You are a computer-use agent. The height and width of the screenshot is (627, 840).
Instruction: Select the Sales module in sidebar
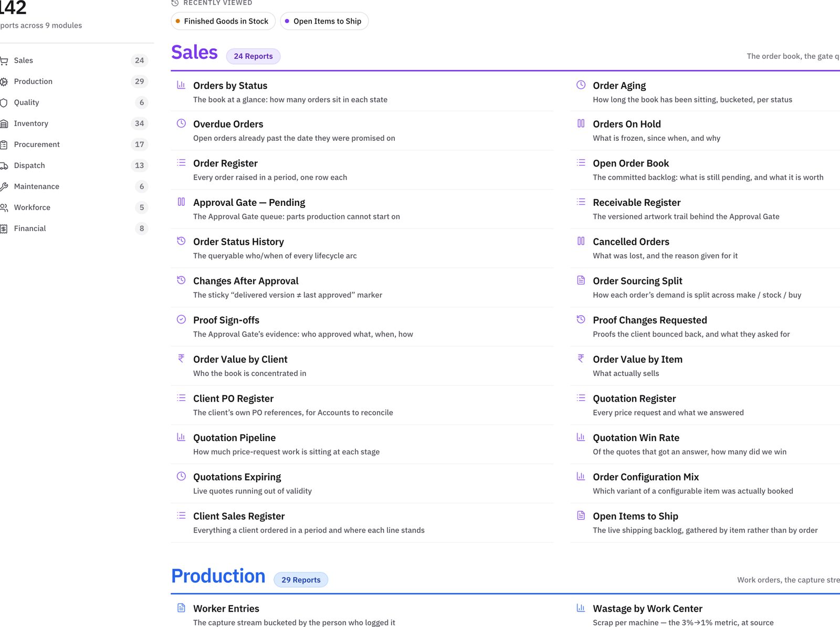tap(74, 60)
